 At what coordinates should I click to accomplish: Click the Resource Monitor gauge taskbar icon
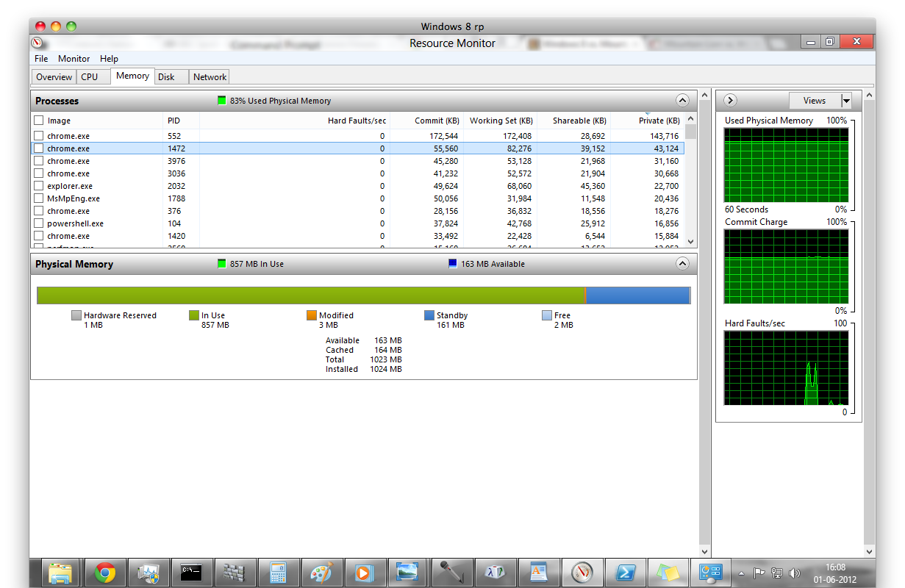coord(582,573)
